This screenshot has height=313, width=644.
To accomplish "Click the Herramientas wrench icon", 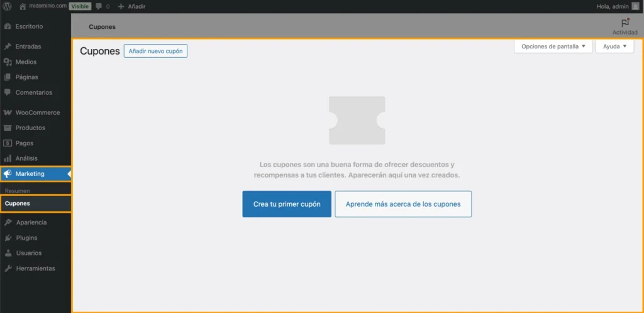I will click(8, 269).
